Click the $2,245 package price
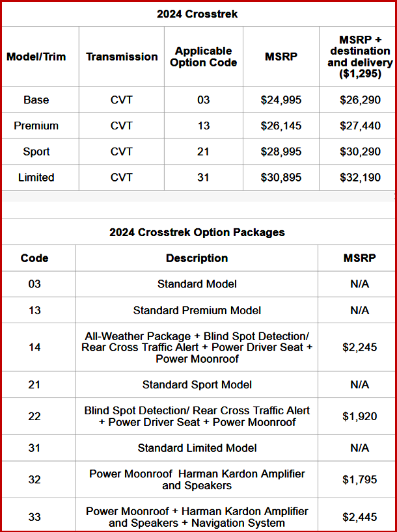 pos(359,347)
